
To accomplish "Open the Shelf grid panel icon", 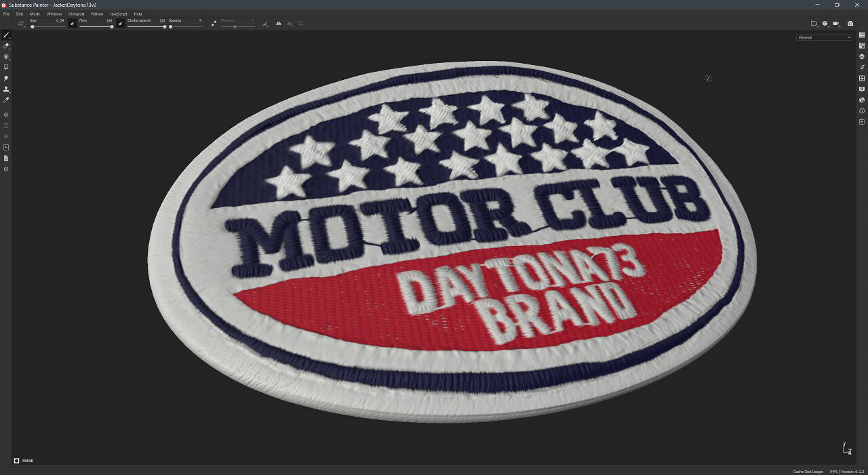I will tap(862, 78).
